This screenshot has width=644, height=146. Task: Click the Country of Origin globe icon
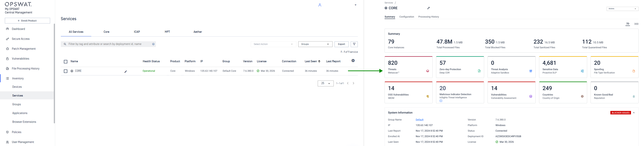582,96
